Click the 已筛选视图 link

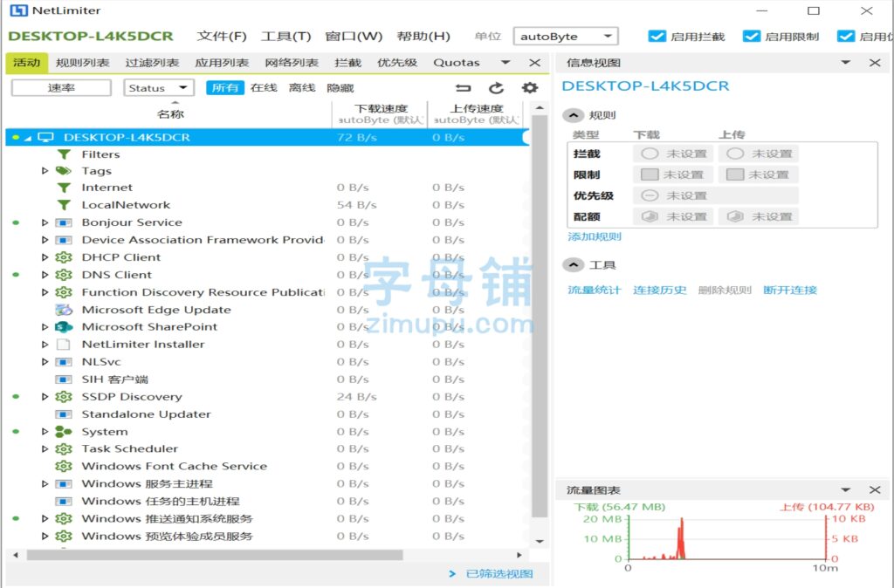pyautogui.click(x=499, y=574)
